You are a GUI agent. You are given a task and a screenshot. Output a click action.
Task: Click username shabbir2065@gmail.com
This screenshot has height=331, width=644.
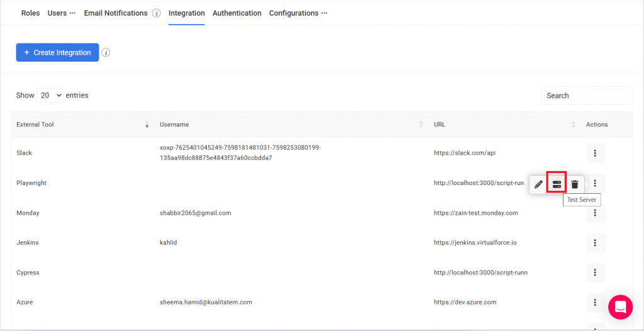(195, 213)
